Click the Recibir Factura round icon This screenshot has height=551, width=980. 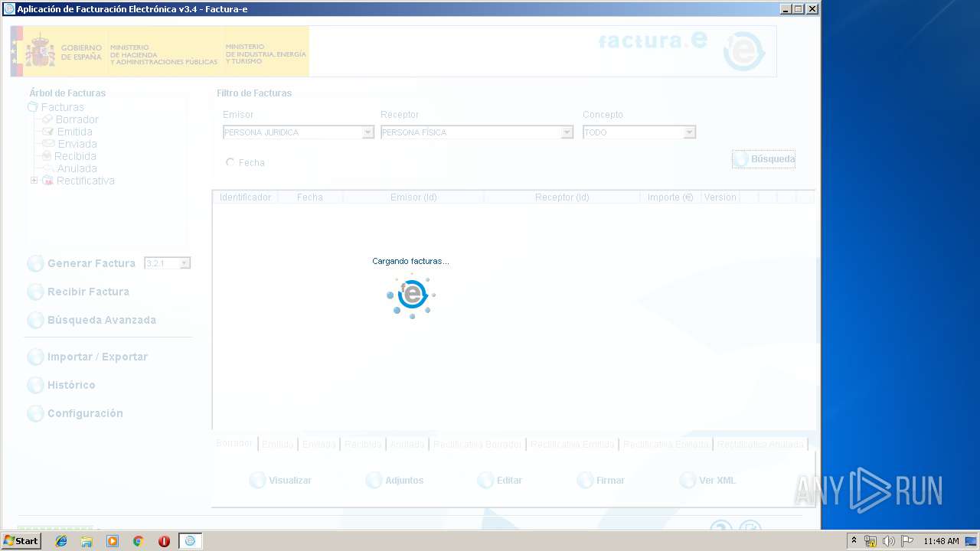35,292
